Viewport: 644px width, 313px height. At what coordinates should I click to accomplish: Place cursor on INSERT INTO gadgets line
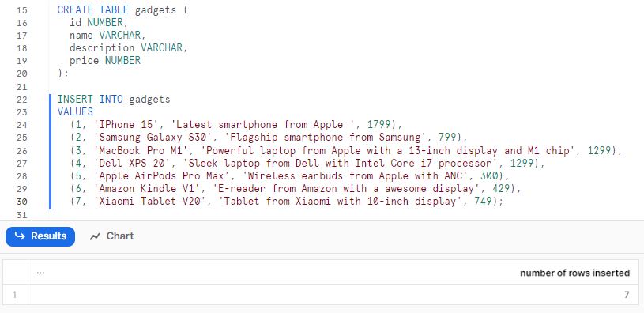[113, 100]
